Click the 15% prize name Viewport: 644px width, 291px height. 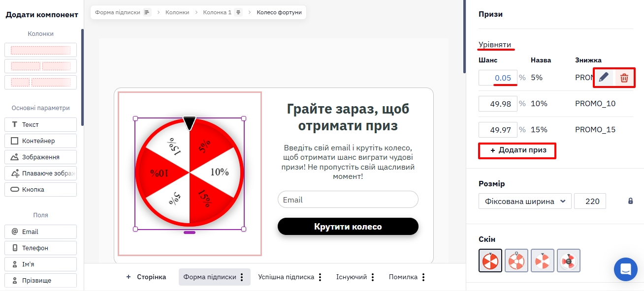[x=539, y=130]
